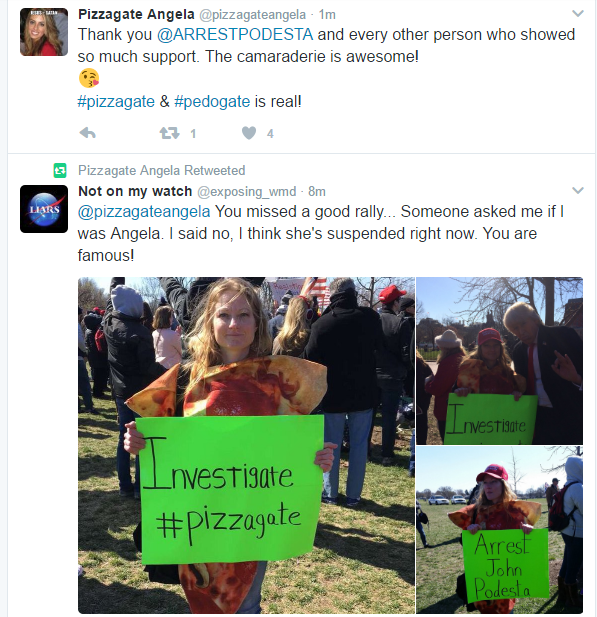The width and height of the screenshot is (597, 617).
Task: Click the kissing face emoji
Action: point(89,78)
